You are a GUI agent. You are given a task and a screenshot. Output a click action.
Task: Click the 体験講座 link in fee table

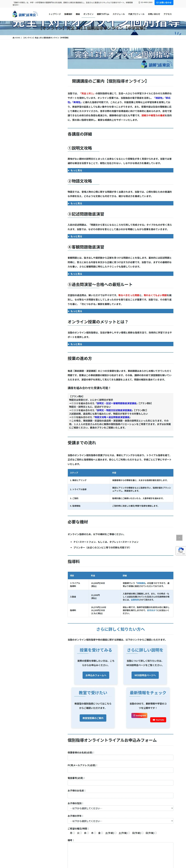[141, 583]
